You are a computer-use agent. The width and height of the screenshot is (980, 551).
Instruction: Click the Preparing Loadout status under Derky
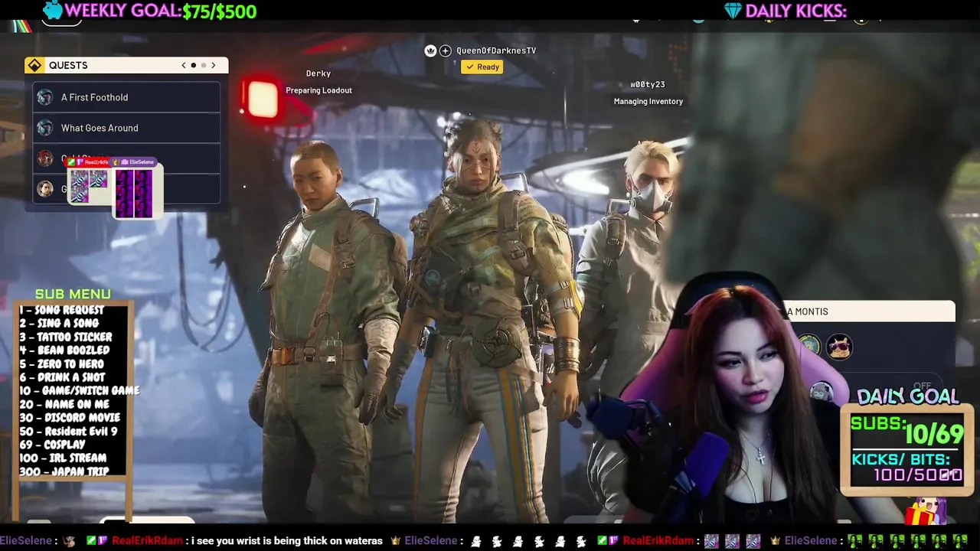(x=318, y=90)
